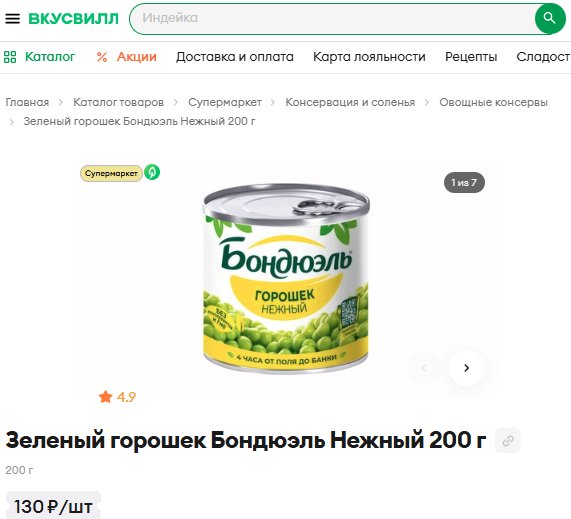Open the hamburger menu icon
Screen dimensions: 571x519
coord(12,18)
